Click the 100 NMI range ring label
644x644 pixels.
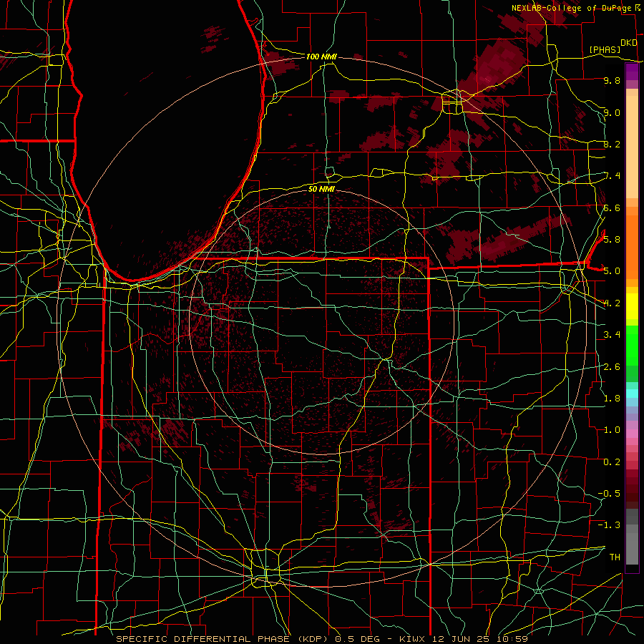(x=321, y=57)
